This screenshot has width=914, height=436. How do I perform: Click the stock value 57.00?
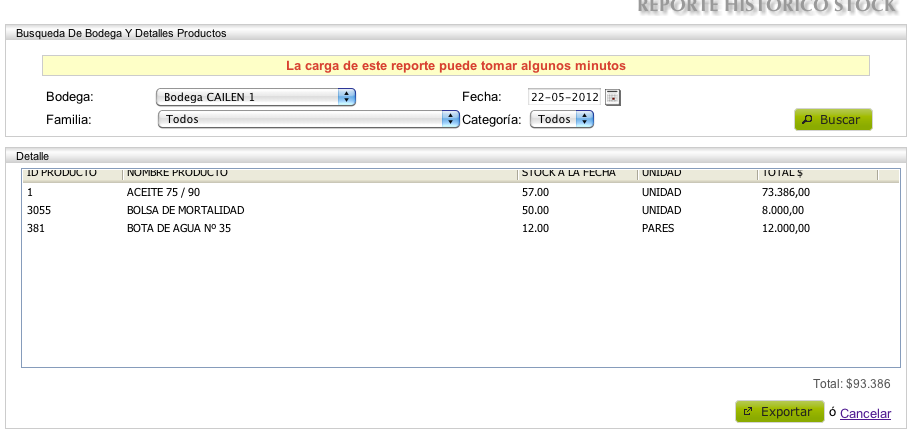(535, 192)
